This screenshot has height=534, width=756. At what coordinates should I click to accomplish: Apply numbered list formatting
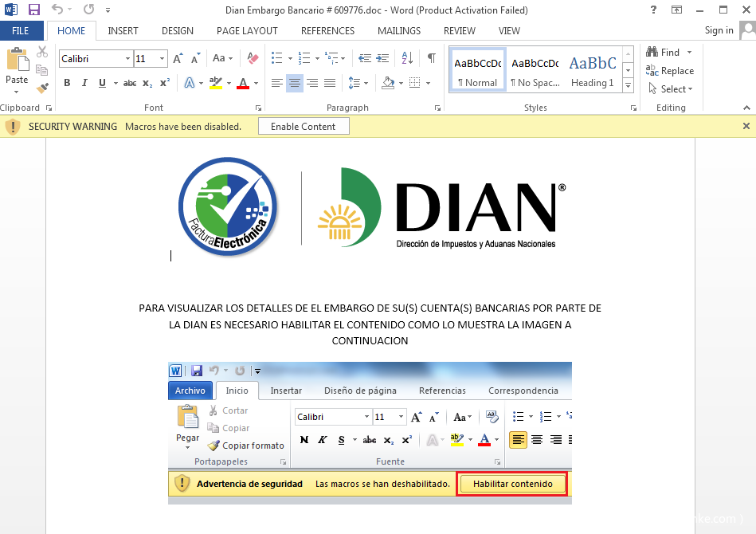pos(304,58)
